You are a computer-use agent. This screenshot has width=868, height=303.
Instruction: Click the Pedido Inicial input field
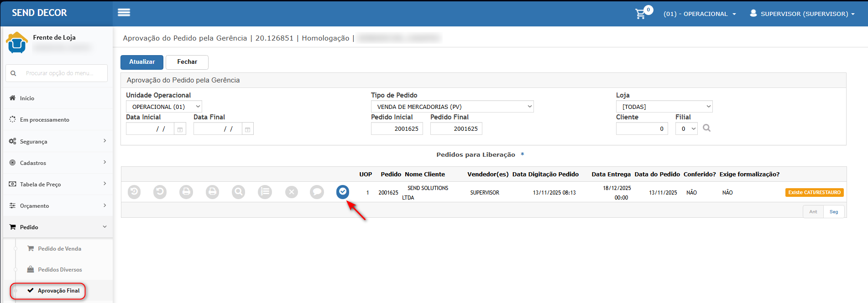tap(397, 129)
